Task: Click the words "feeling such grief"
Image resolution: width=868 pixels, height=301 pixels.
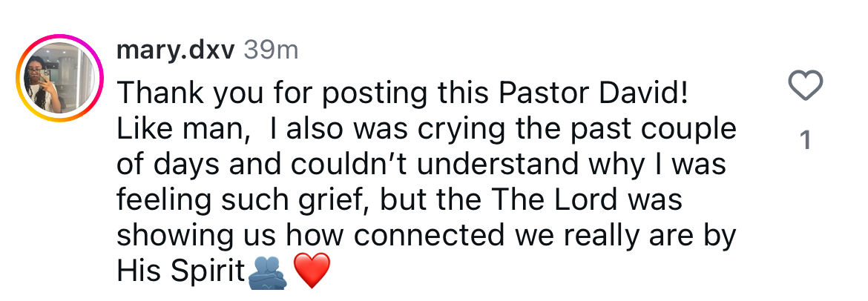Action: (x=240, y=200)
